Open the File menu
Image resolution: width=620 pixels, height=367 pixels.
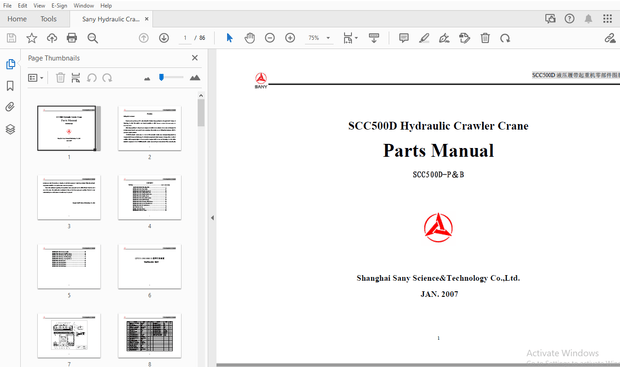7,6
